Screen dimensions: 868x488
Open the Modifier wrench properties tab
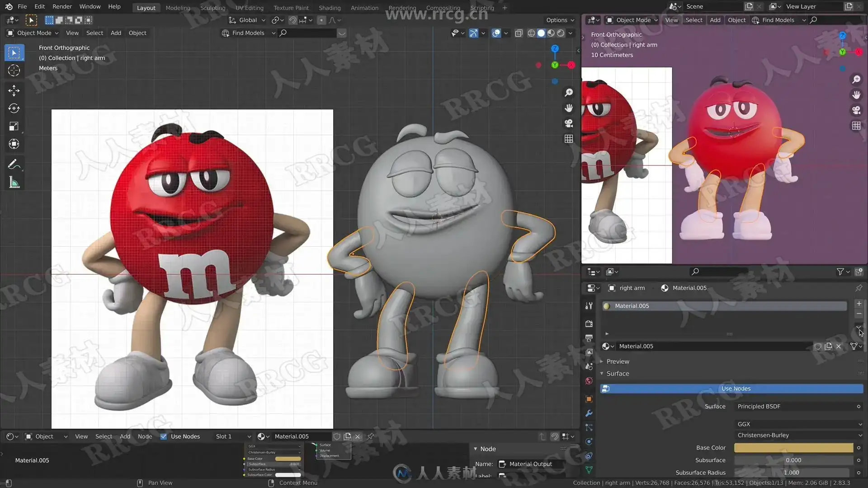589,413
